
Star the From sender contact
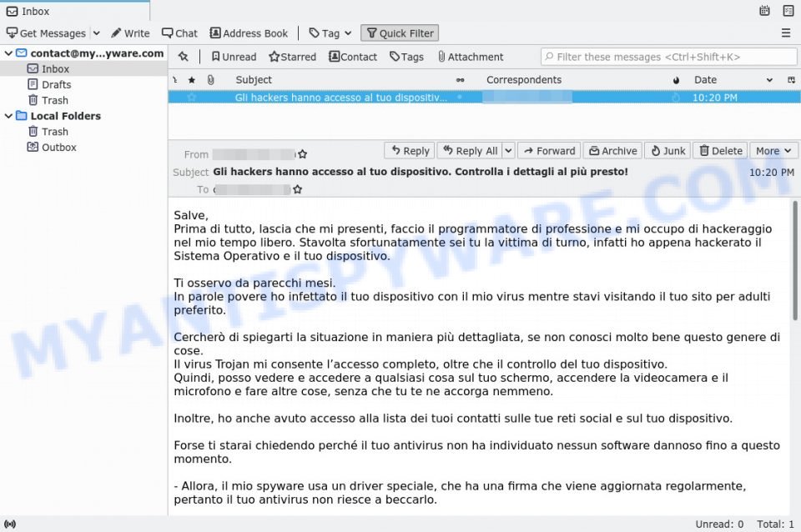(302, 154)
